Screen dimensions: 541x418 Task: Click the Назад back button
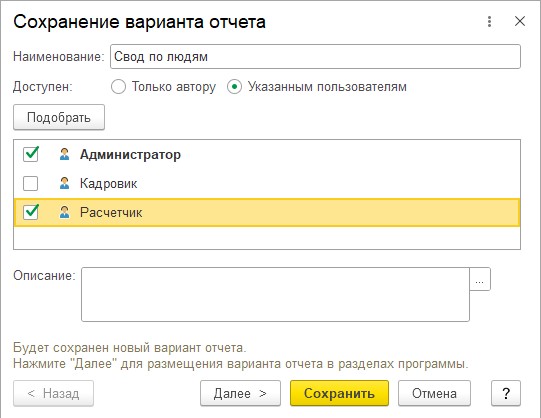coord(53,393)
